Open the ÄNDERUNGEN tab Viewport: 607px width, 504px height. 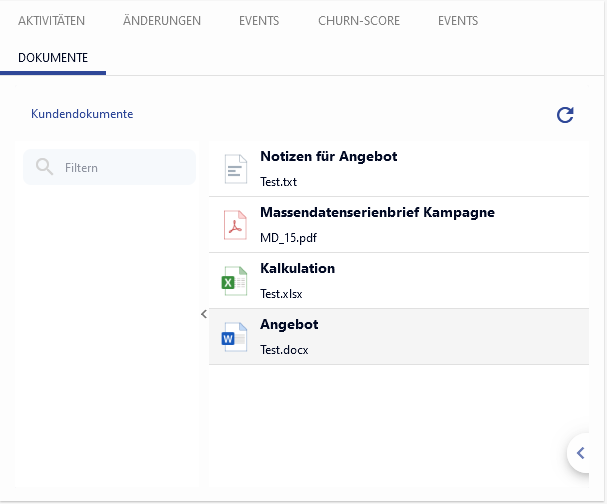(161, 21)
